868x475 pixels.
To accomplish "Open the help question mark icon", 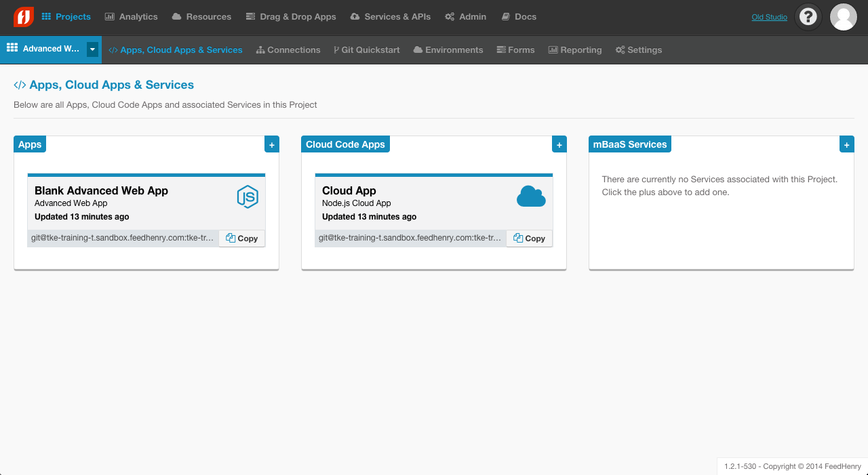I will 808,17.
